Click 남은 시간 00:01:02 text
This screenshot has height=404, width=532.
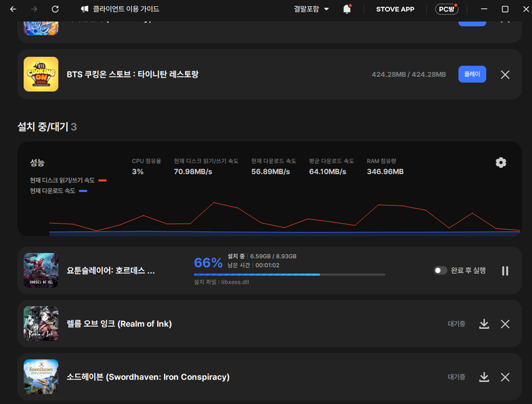(253, 265)
